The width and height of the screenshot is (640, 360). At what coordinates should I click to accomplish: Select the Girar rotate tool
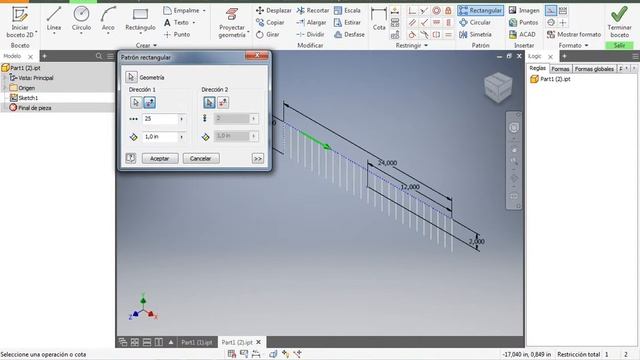[267, 35]
